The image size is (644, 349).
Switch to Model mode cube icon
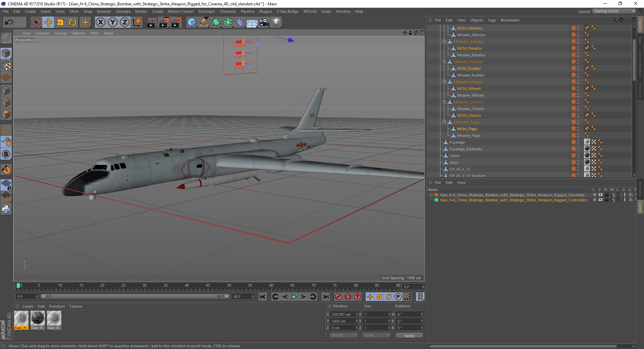tap(6, 53)
